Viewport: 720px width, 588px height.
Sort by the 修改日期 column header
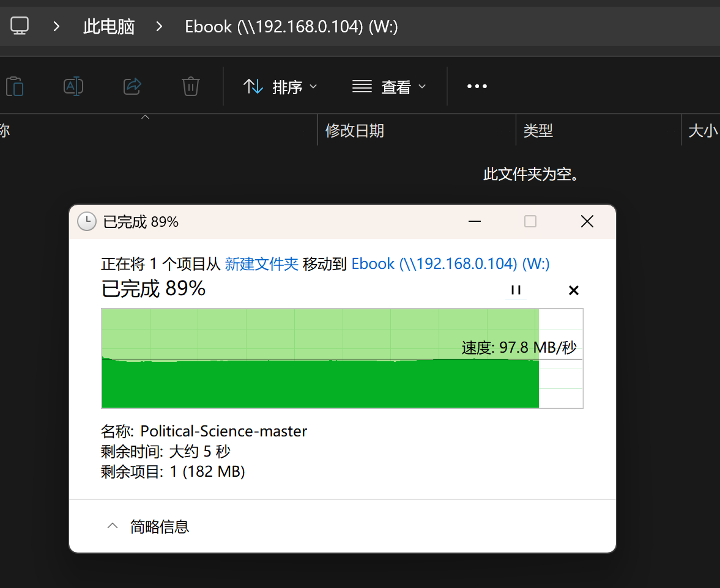pyautogui.click(x=354, y=131)
